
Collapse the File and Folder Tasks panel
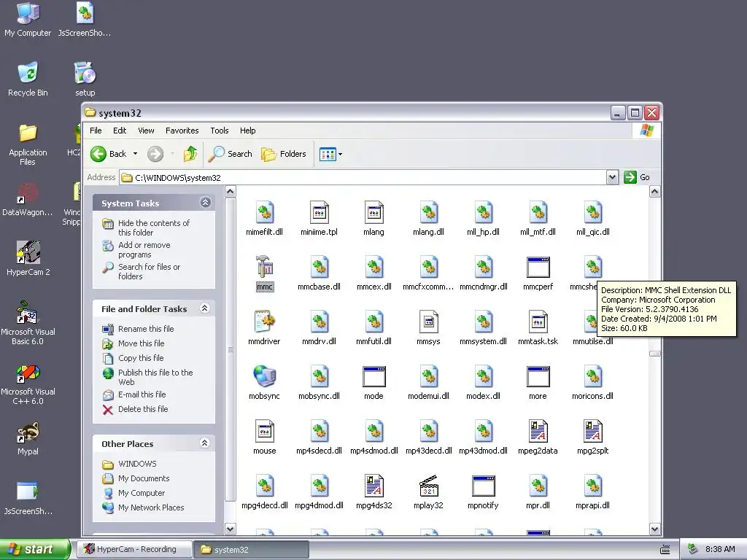tap(205, 308)
